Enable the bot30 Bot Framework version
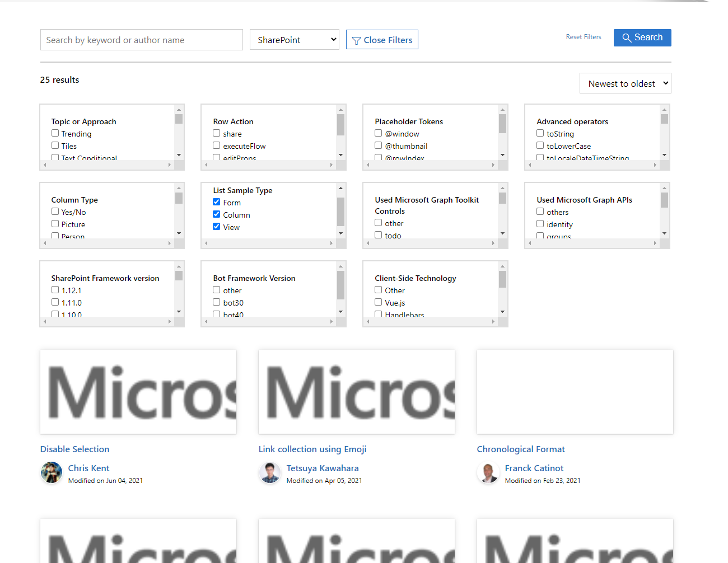Viewport: 728px width, 563px height. pos(216,302)
